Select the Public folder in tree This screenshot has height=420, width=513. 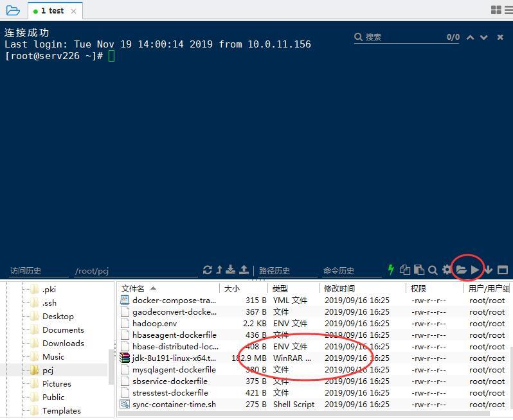[53, 397]
